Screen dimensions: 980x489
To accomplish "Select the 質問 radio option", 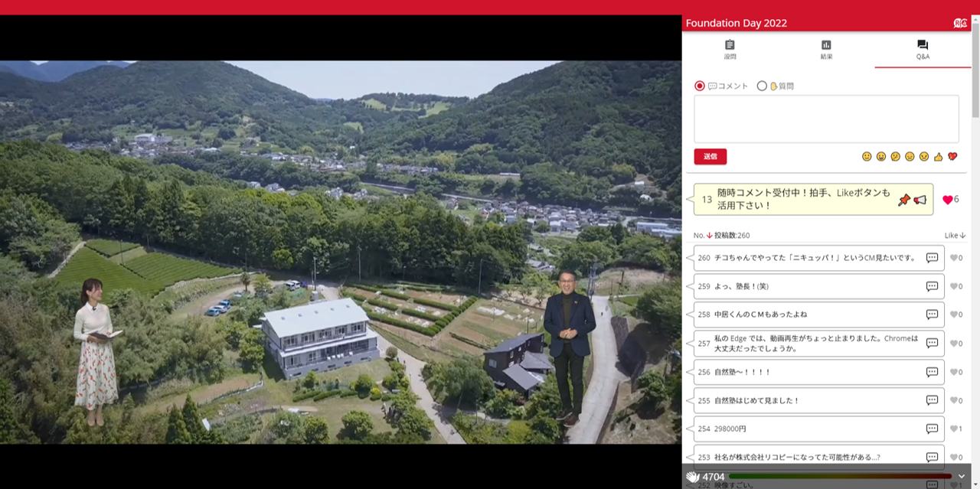I will point(762,86).
